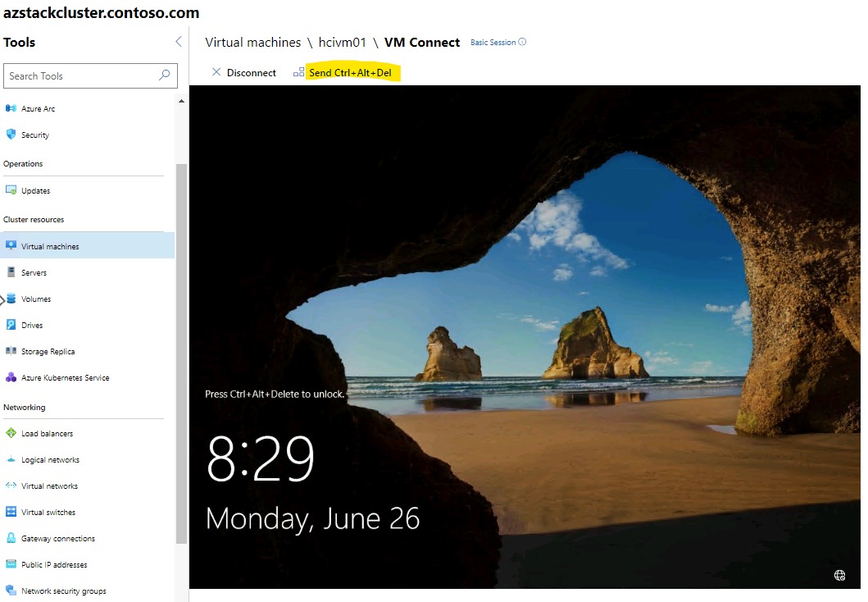
Task: Click the Basic Session link
Action: tap(493, 42)
